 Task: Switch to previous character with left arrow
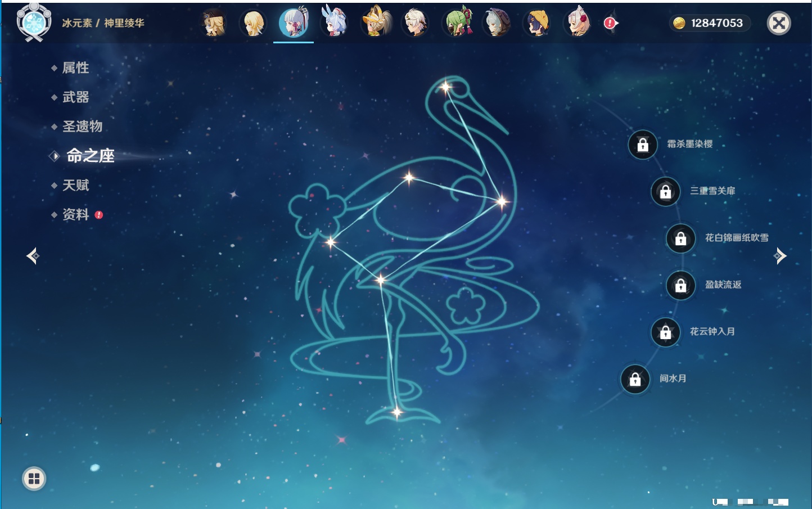33,256
